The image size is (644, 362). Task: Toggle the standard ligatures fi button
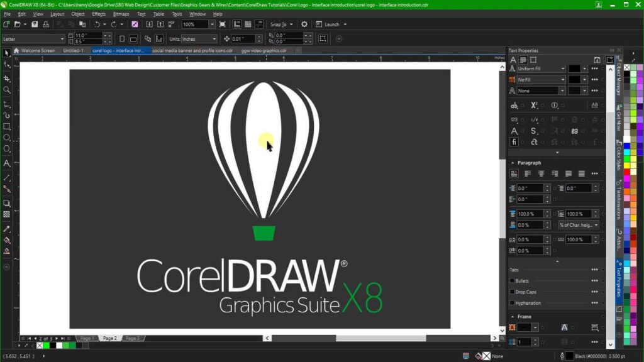[514, 142]
